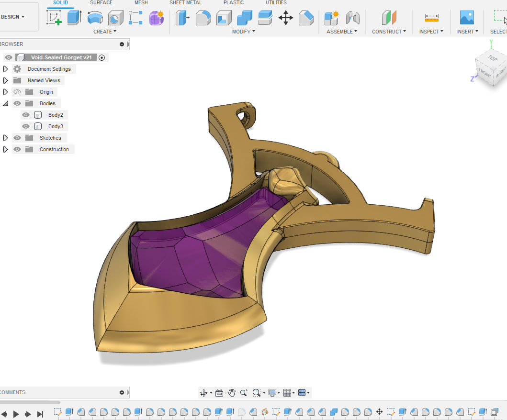Open the INSPECT dropdown menu
Screen dimensions: 507x420
click(431, 32)
